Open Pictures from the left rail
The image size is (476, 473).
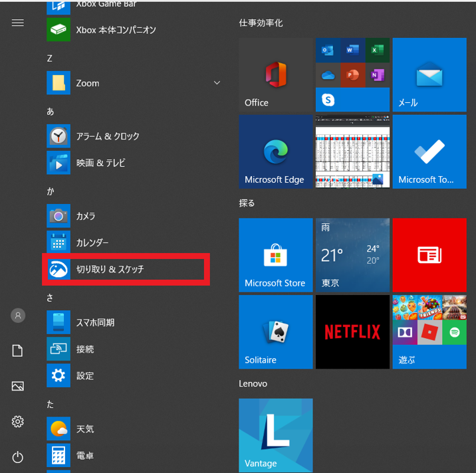click(17, 386)
